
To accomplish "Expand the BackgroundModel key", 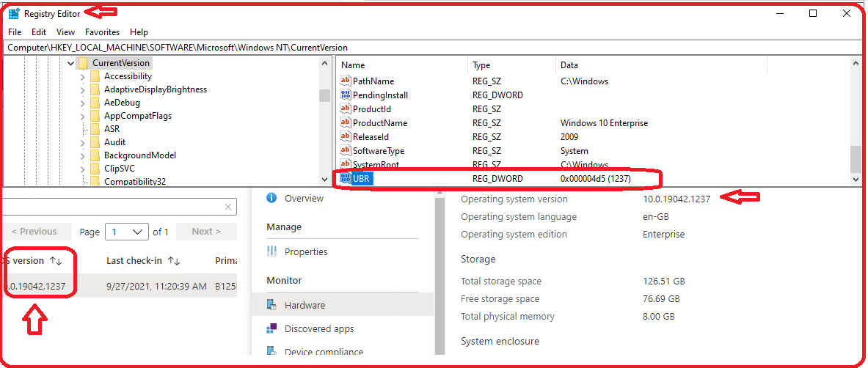I will pos(82,155).
